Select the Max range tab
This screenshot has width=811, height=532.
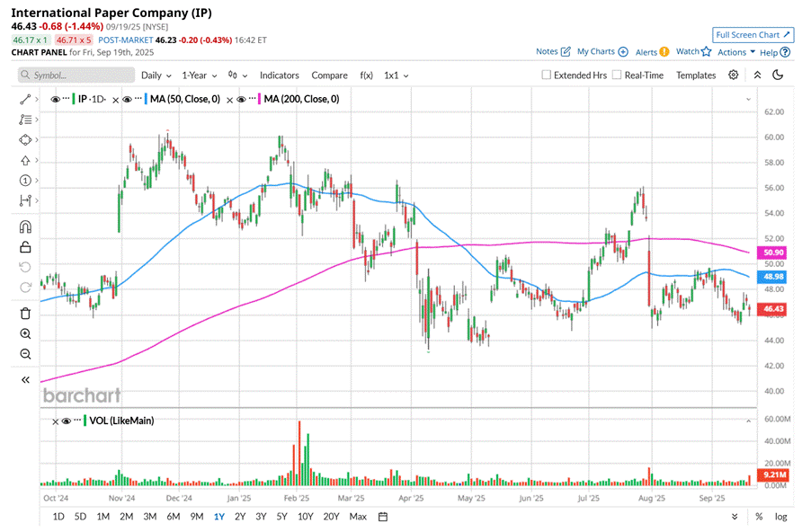pos(358,517)
